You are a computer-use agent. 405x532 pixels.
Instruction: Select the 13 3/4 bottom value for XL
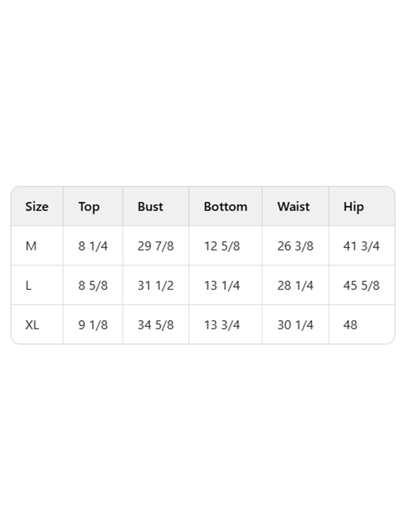(x=222, y=325)
